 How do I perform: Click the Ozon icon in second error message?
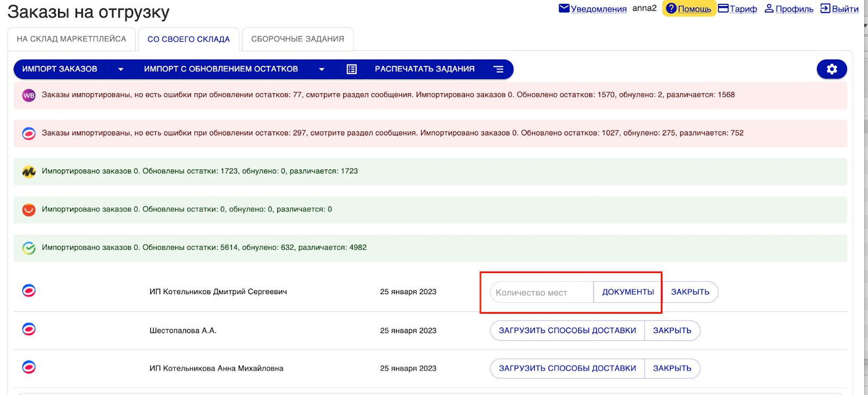click(x=29, y=133)
